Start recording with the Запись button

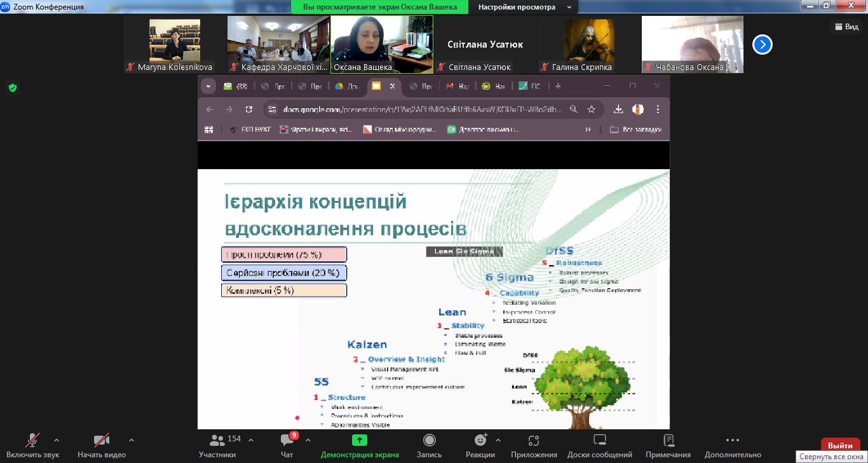point(429,440)
